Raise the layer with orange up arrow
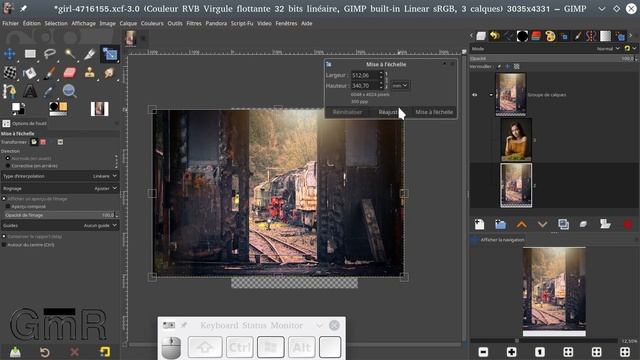The image size is (640, 360). [521, 224]
